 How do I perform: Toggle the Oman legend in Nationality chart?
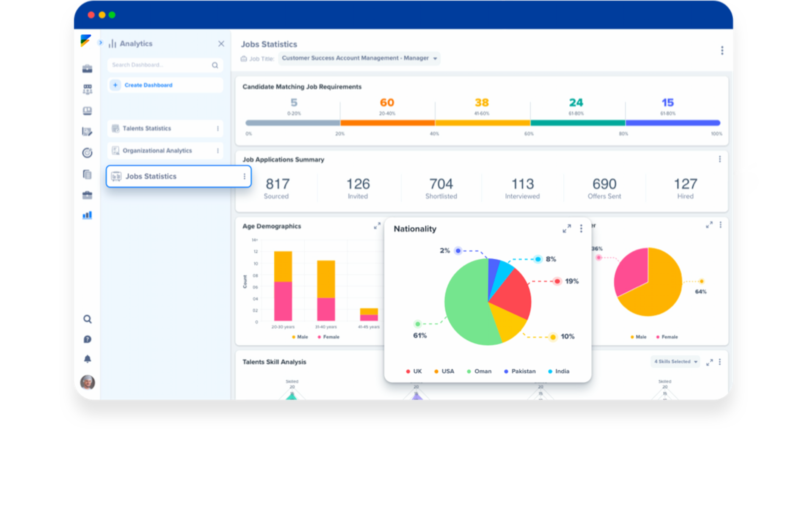pos(479,371)
